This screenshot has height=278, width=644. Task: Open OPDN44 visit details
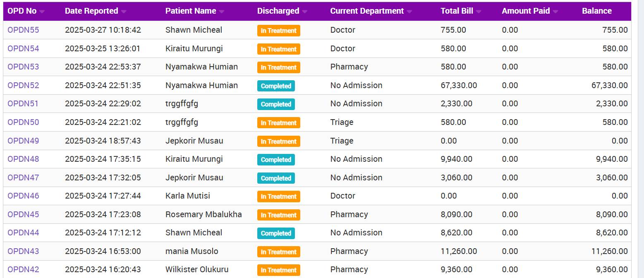point(23,232)
